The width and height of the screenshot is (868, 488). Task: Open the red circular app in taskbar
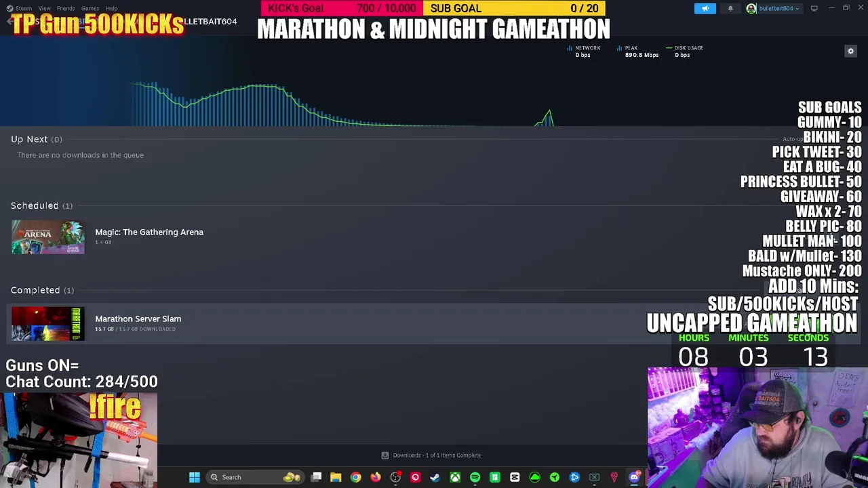pos(415,477)
